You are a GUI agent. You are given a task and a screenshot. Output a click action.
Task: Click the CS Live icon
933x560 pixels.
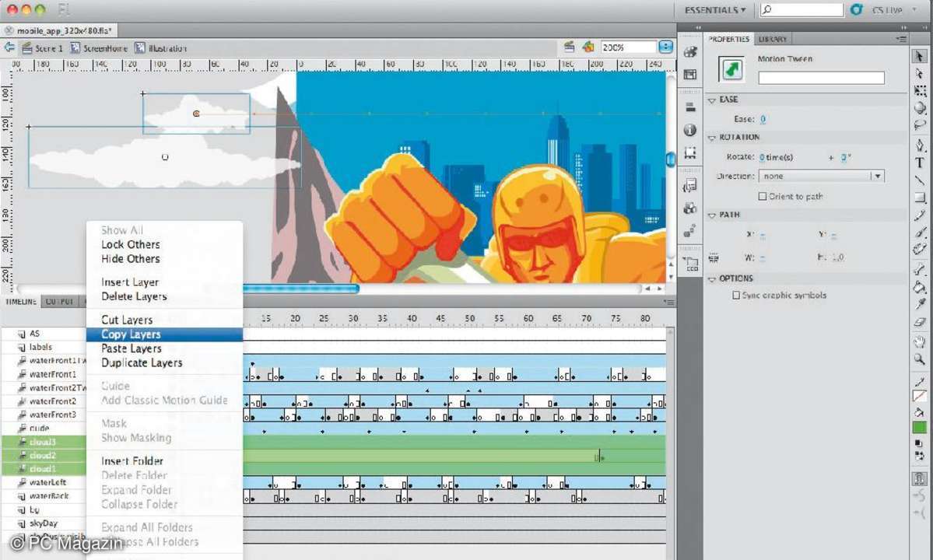pyautogui.click(x=857, y=9)
